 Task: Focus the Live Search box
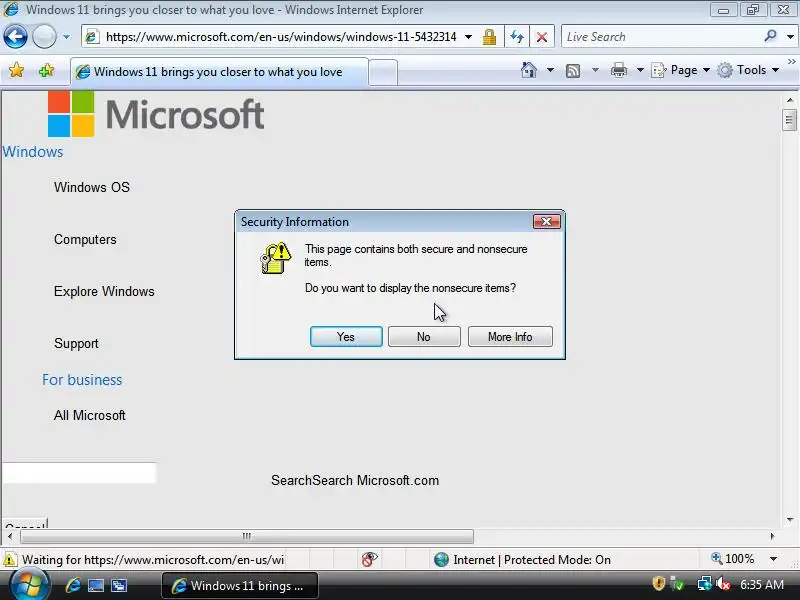point(661,37)
